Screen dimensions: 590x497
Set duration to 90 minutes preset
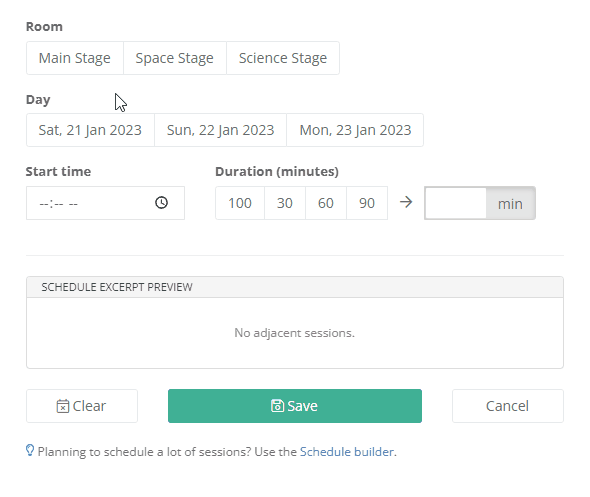click(367, 203)
